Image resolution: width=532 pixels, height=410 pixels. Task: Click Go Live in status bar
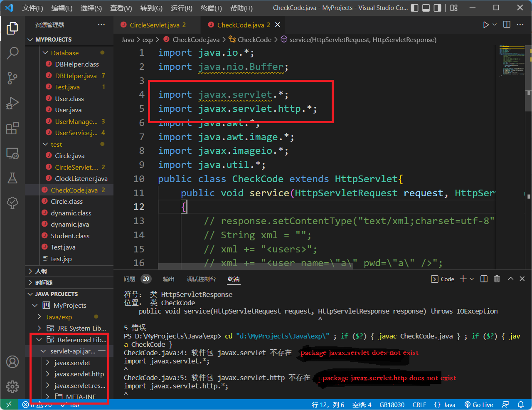coord(479,405)
